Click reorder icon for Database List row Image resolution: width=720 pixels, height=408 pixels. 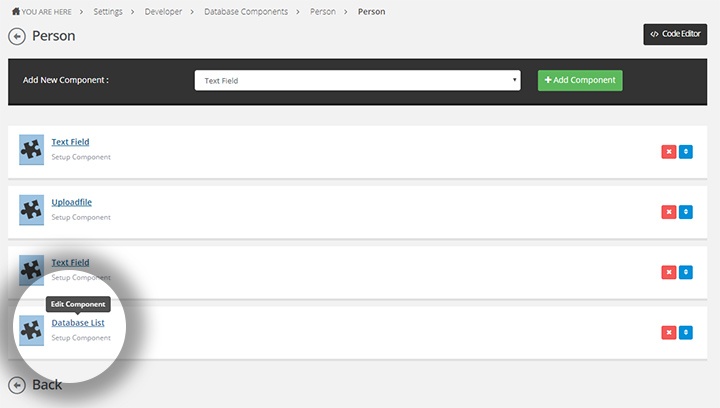(x=686, y=332)
